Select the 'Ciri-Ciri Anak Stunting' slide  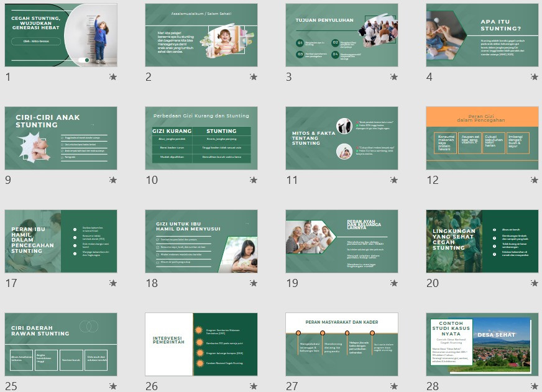(61, 138)
